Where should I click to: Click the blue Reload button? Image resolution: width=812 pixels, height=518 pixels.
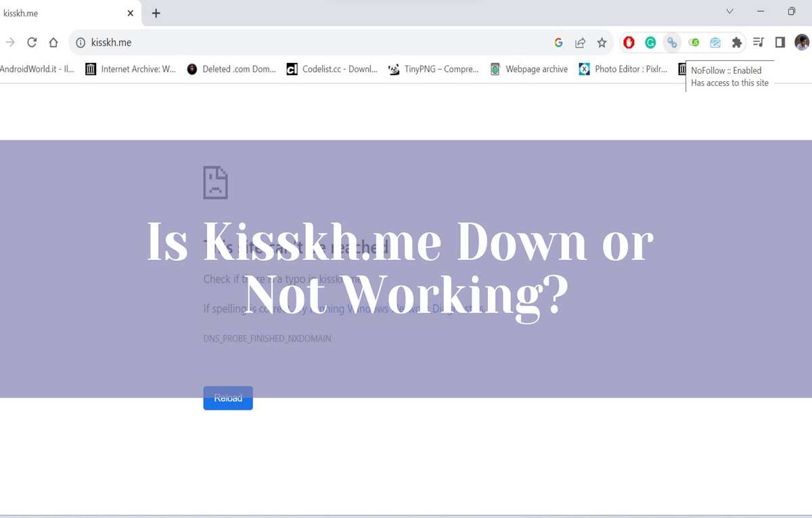click(228, 398)
